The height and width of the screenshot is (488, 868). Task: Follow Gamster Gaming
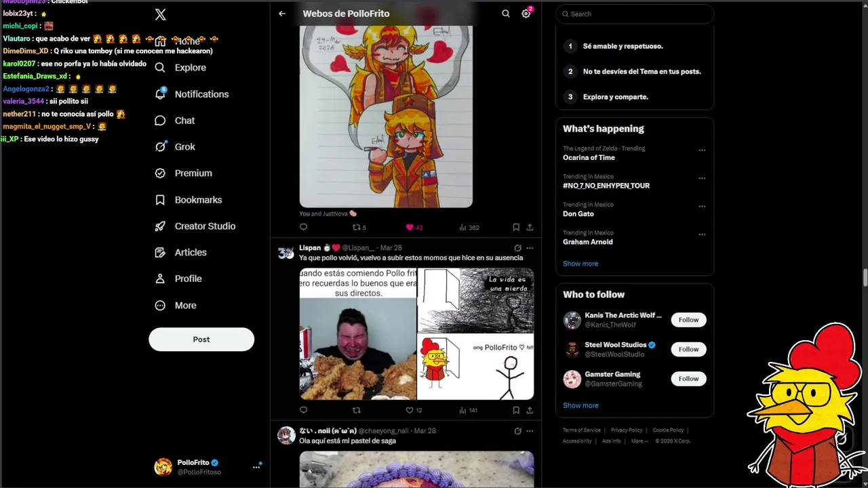click(x=688, y=379)
